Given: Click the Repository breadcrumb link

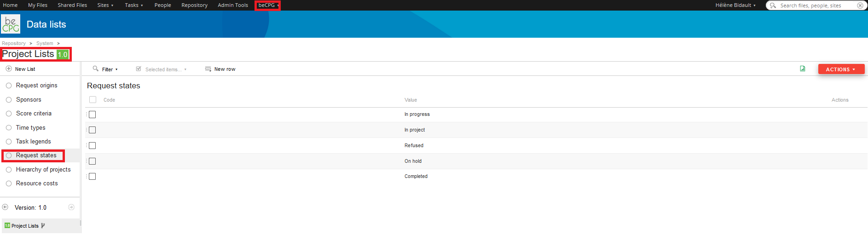Looking at the screenshot, I should (x=14, y=43).
